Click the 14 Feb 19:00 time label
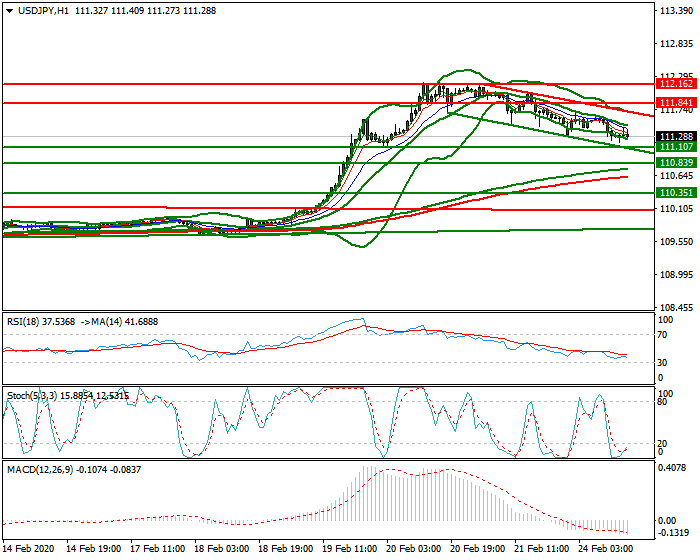 pyautogui.click(x=93, y=548)
